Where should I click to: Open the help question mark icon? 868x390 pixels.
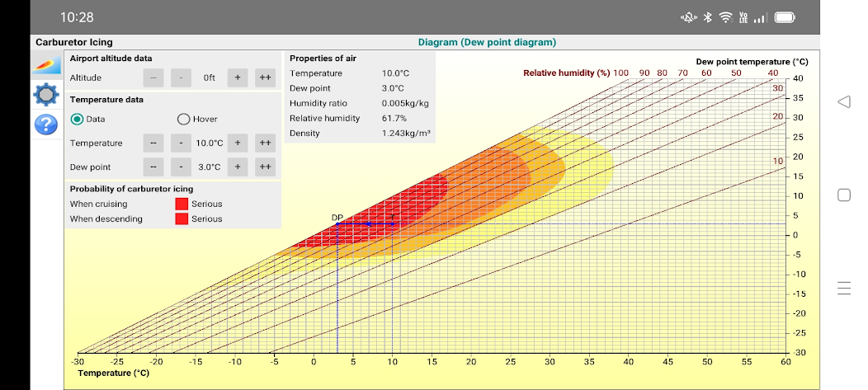tap(46, 125)
